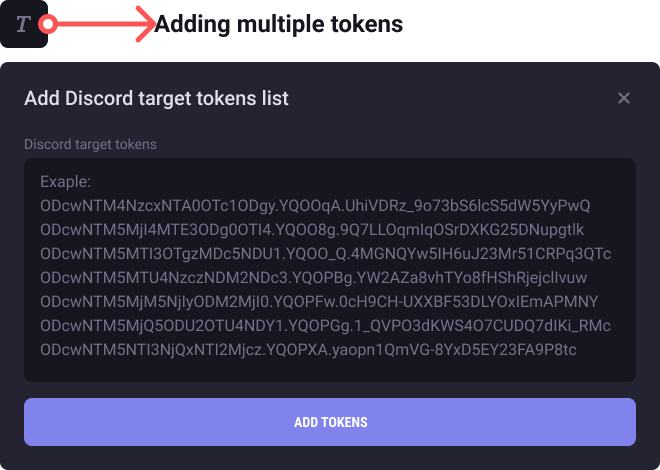The image size is (660, 470).
Task: Click the example token ending in CRPq3QTc
Action: [325, 254]
